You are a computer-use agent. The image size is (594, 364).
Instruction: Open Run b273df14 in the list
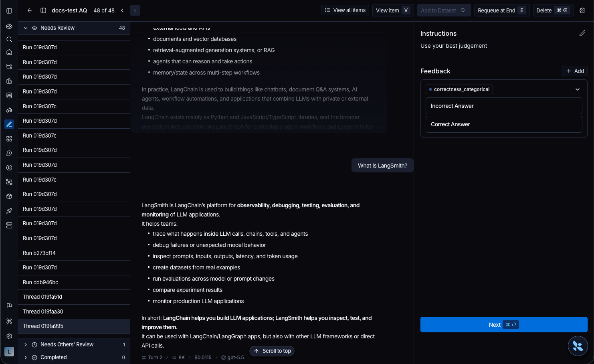(x=74, y=253)
